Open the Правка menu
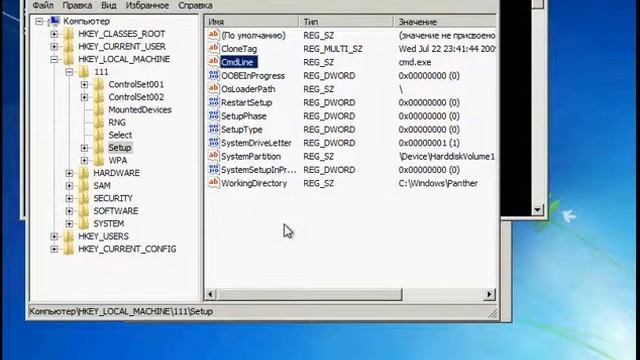Image resolution: width=640 pixels, height=360 pixels. coord(77,6)
